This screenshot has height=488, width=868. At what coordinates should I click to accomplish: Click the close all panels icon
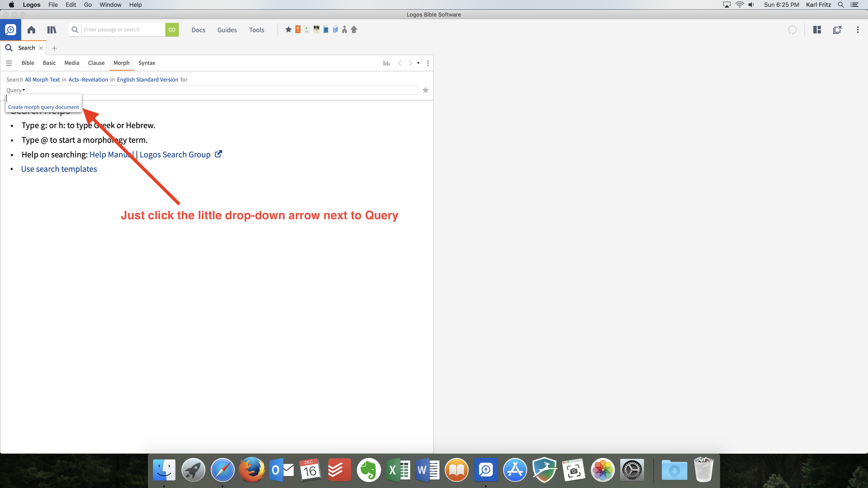tap(837, 30)
